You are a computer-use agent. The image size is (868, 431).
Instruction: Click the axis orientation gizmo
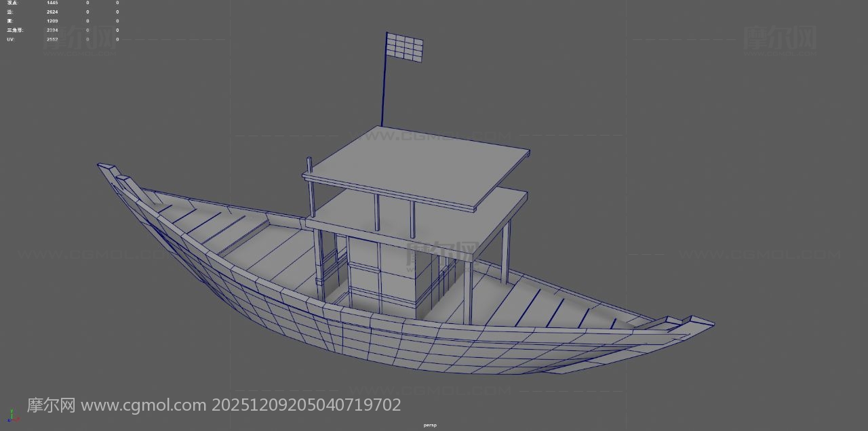point(12,415)
